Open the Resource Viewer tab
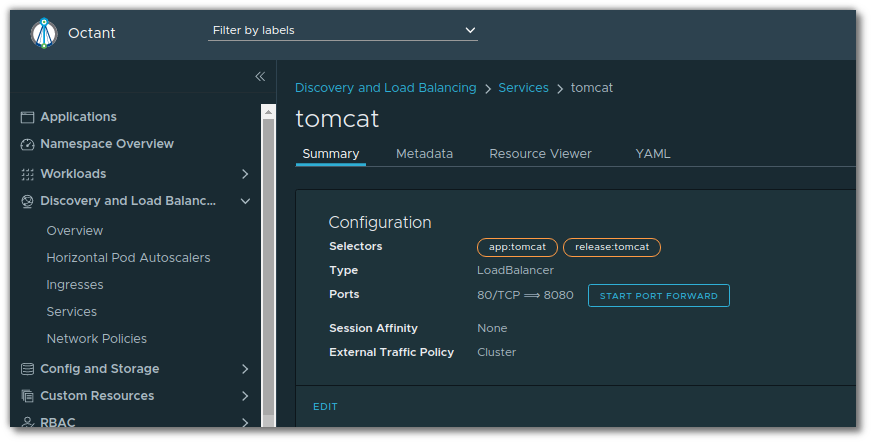The height and width of the screenshot is (443, 872). click(540, 154)
